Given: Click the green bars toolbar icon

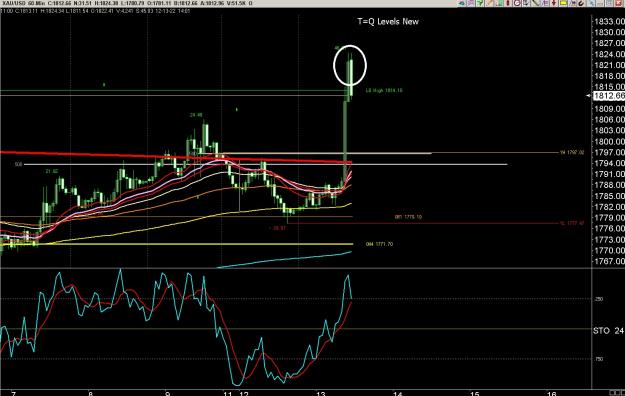Looking at the screenshot, I should click(499, 3).
